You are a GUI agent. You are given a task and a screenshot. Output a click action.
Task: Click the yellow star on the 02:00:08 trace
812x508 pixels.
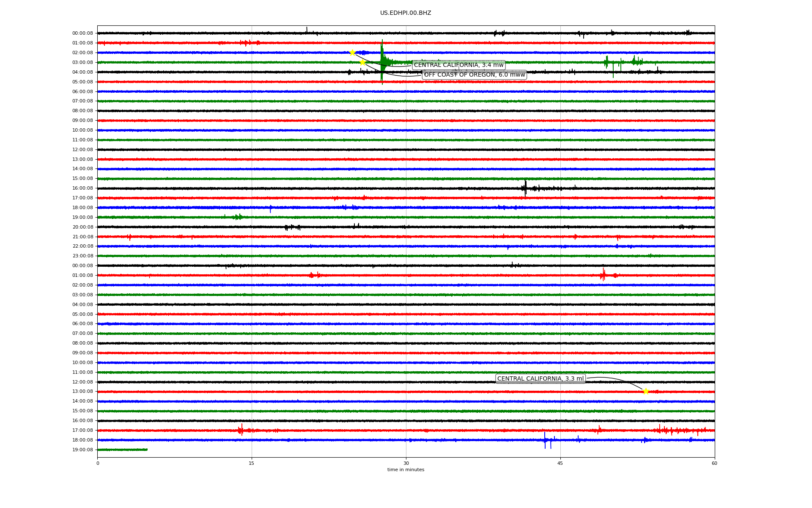tap(352, 52)
